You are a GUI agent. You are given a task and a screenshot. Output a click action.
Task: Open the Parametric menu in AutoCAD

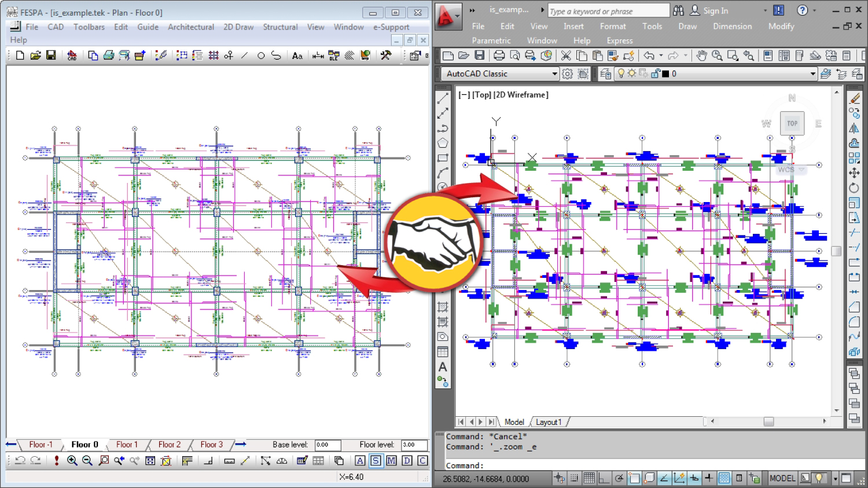click(491, 41)
